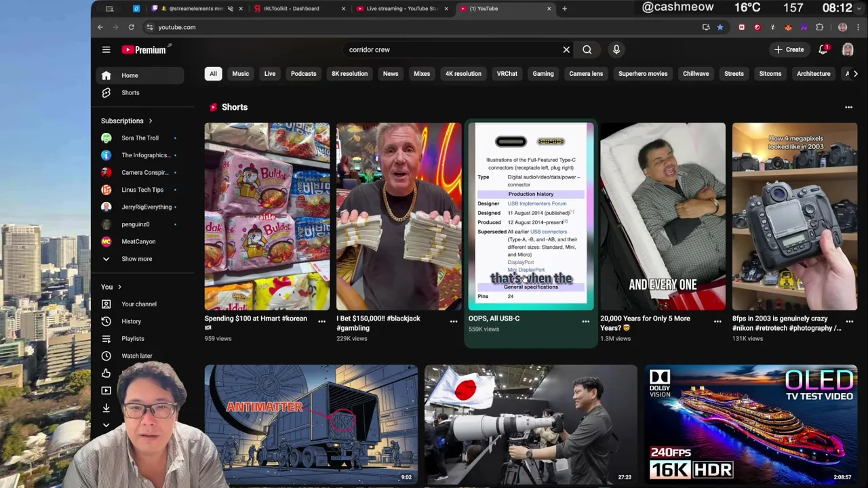Click the Shorts icon in the sidebar
Screen dimensions: 868x488
pyautogui.click(x=106, y=93)
